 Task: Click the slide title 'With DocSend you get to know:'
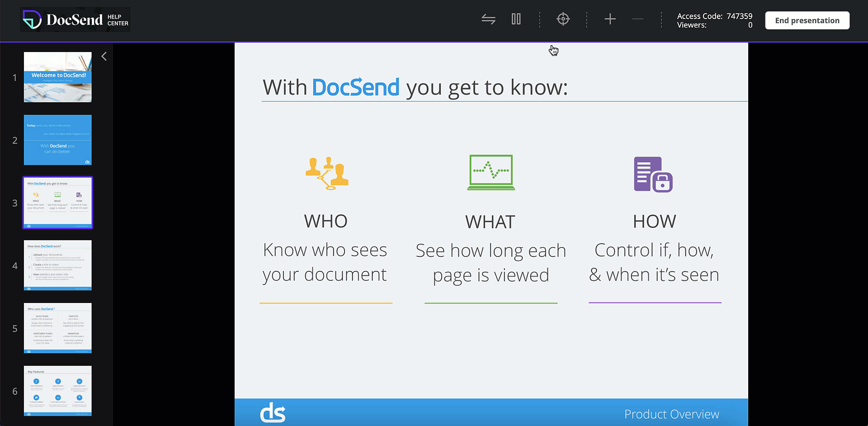(x=415, y=87)
